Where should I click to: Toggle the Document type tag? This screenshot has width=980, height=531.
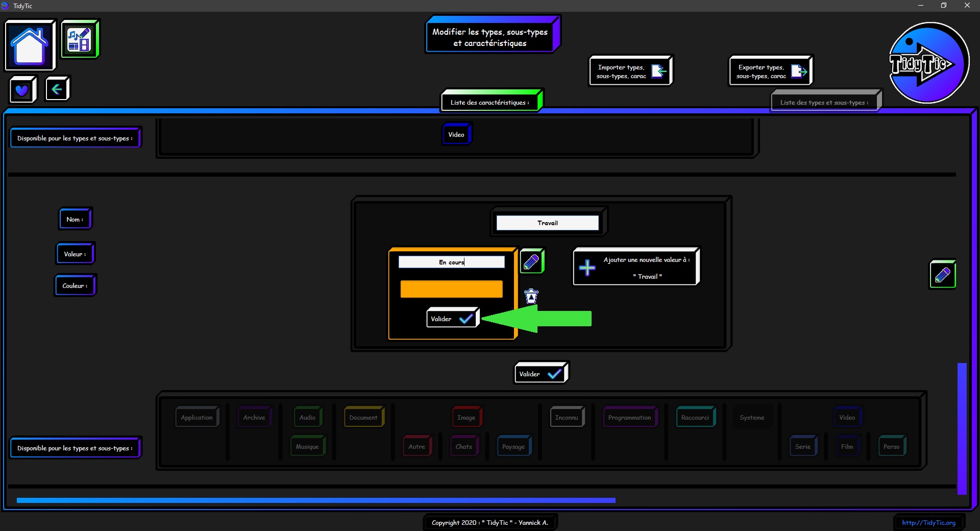[363, 417]
